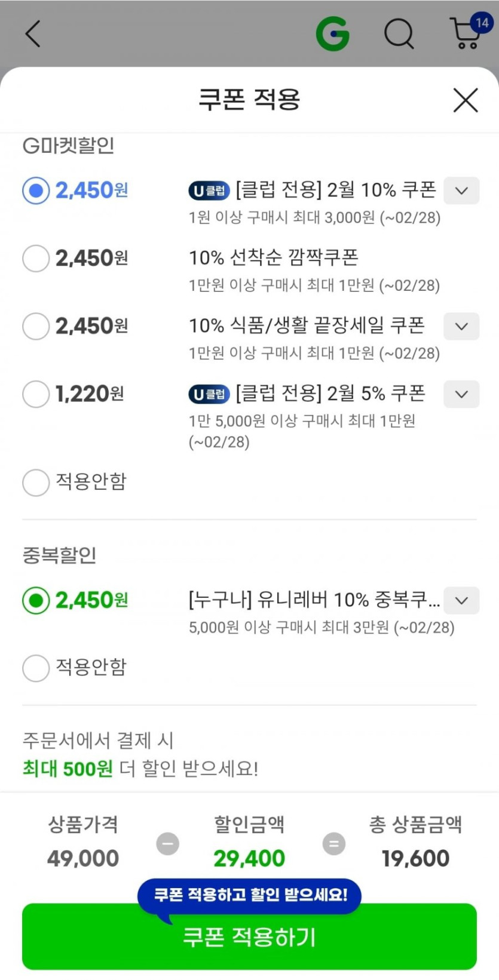Tap the back arrow icon

[33, 33]
